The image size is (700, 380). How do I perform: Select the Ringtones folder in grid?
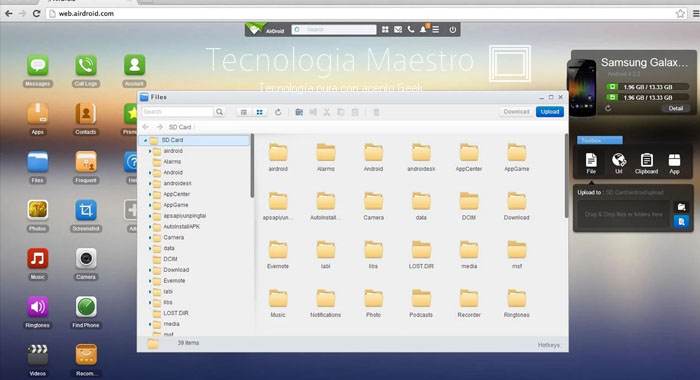coord(517,304)
